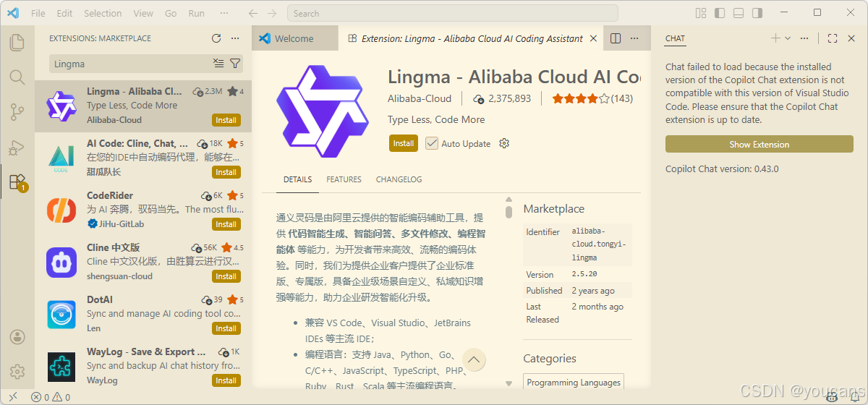Open the Alibaba-Cloud publisher link
This screenshot has width=868, height=405.
point(420,98)
